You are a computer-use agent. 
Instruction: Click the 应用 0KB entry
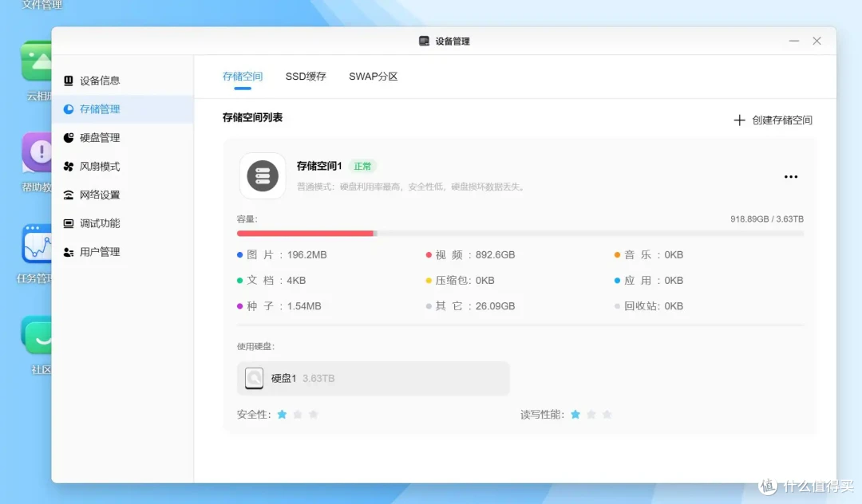point(649,281)
